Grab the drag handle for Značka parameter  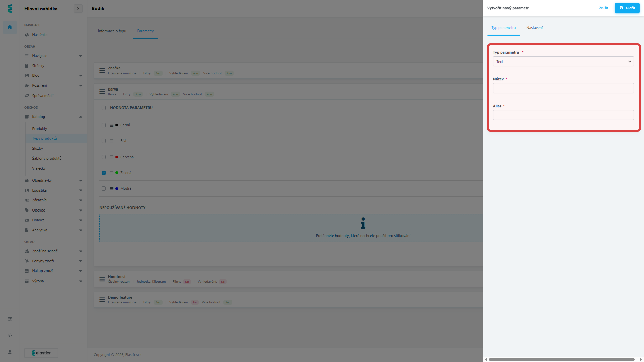[x=102, y=70]
